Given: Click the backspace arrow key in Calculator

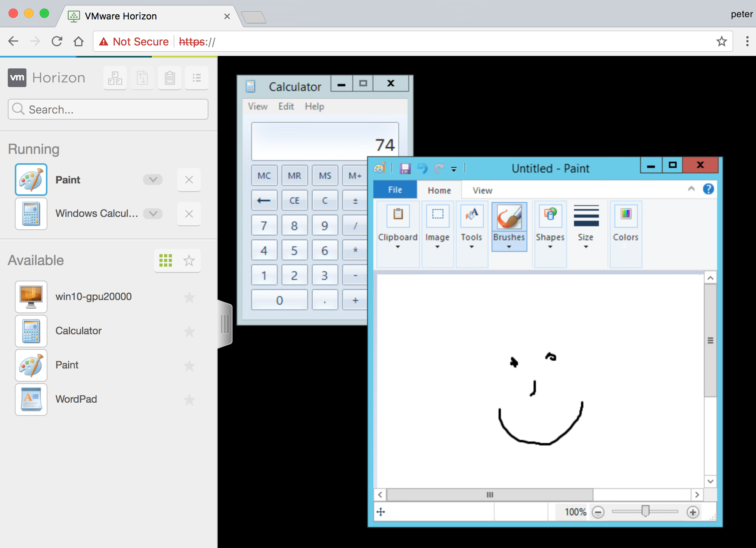Looking at the screenshot, I should (264, 201).
